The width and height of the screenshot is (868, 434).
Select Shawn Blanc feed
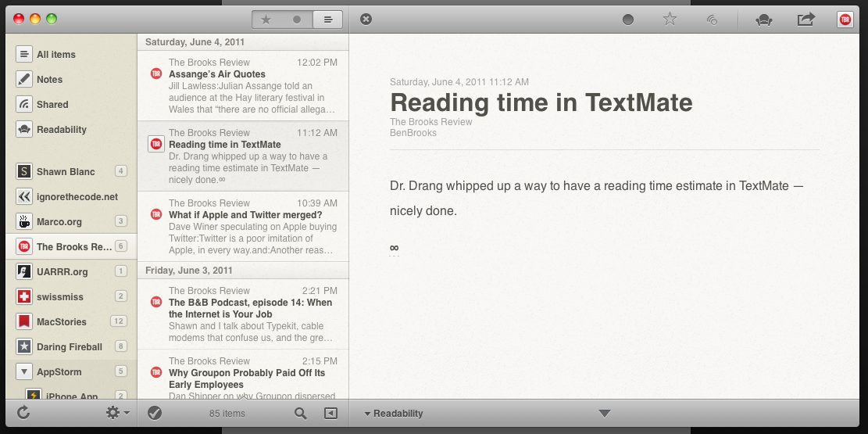tap(71, 171)
